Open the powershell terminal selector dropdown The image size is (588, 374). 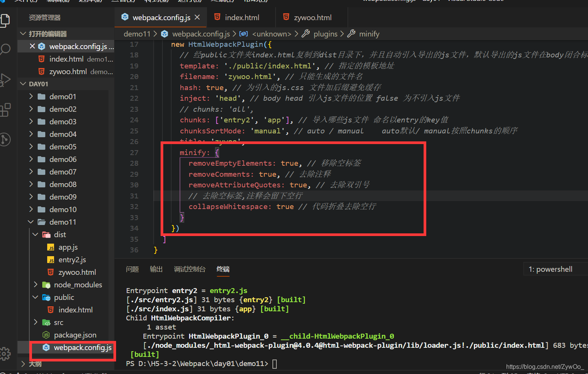coord(556,269)
